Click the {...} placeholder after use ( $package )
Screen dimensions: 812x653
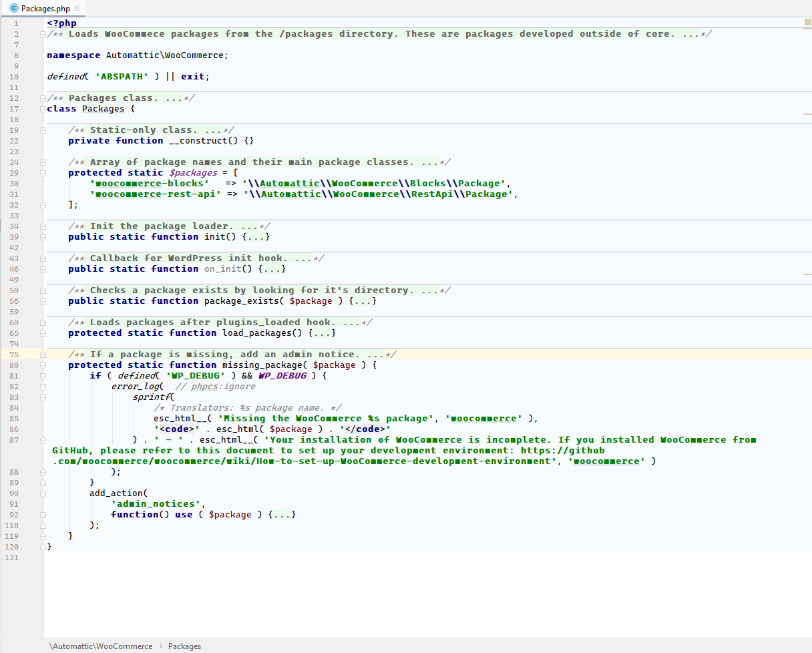[x=282, y=515]
